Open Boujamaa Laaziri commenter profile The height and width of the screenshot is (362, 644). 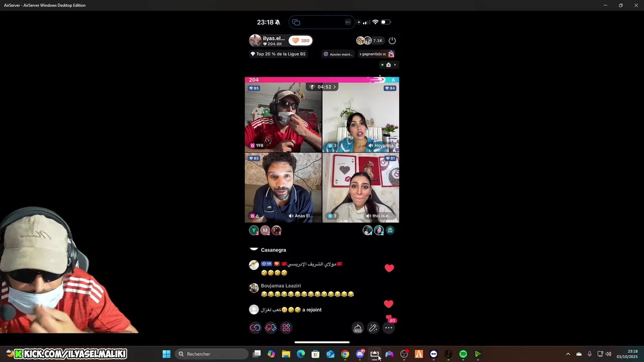pyautogui.click(x=281, y=286)
